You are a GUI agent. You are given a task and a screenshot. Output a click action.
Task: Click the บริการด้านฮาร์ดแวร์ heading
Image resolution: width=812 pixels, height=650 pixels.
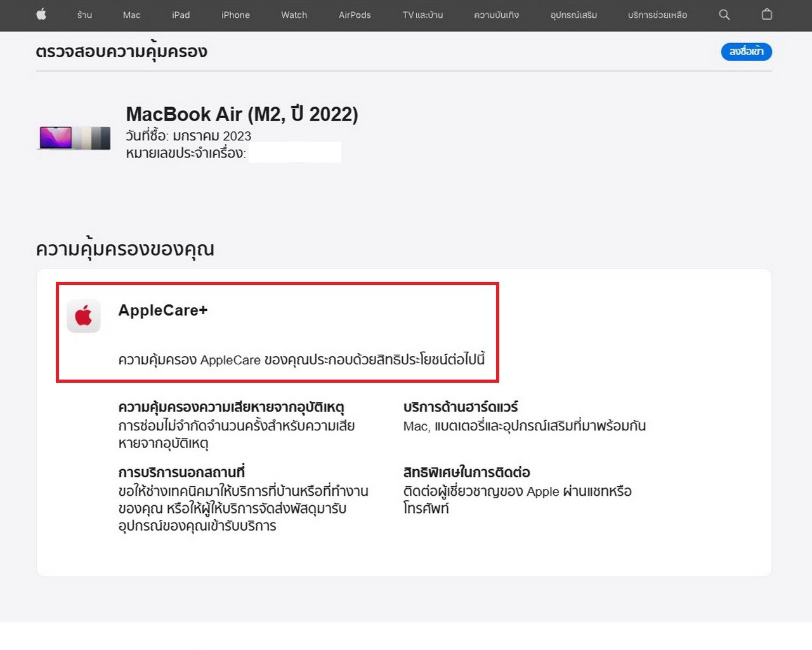coord(461,407)
